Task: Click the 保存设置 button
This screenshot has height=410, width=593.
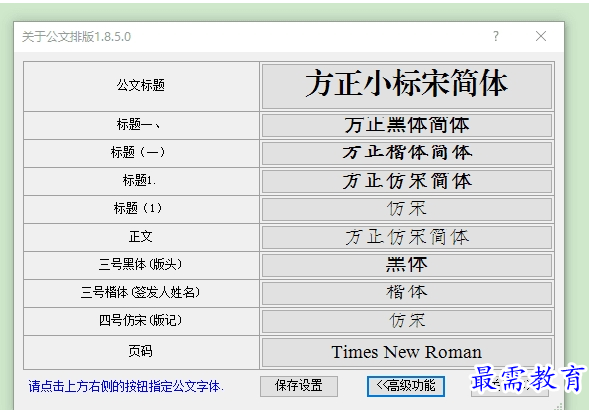Action: click(299, 386)
